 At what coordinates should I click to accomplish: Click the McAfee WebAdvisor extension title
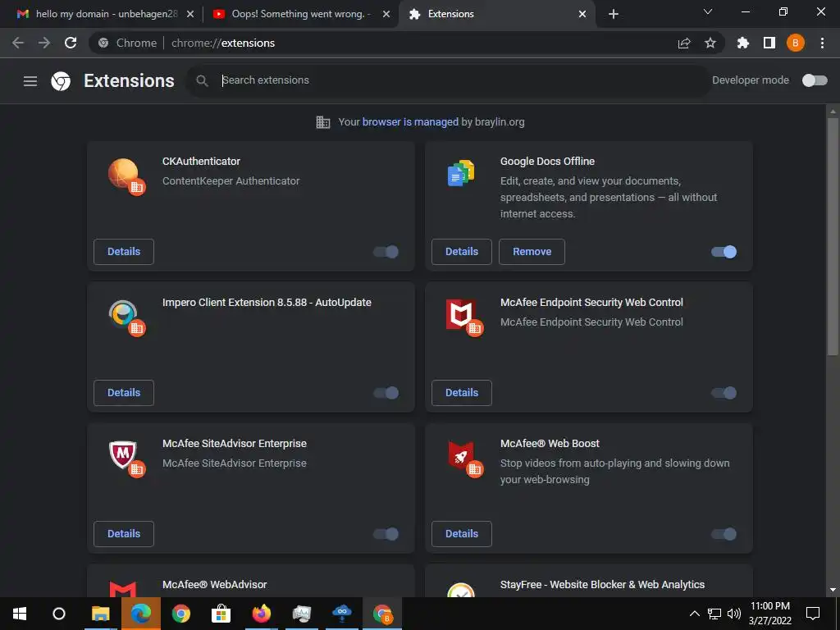214,585
